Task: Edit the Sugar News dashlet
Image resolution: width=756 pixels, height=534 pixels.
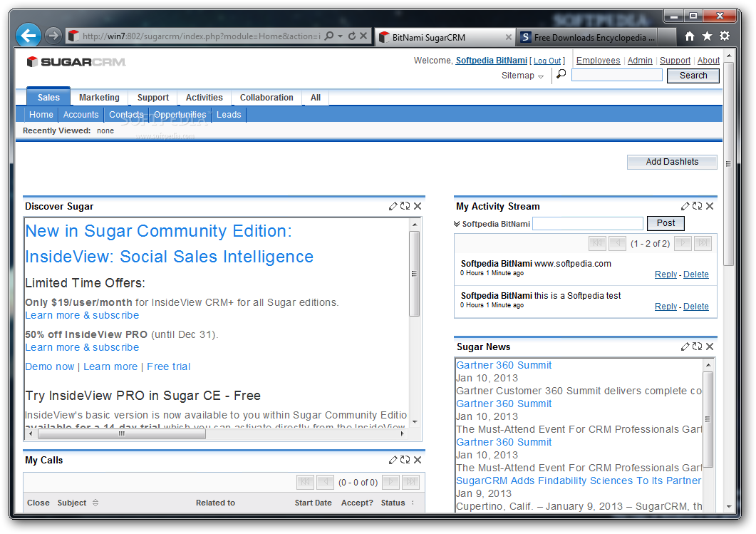Action: [685, 346]
